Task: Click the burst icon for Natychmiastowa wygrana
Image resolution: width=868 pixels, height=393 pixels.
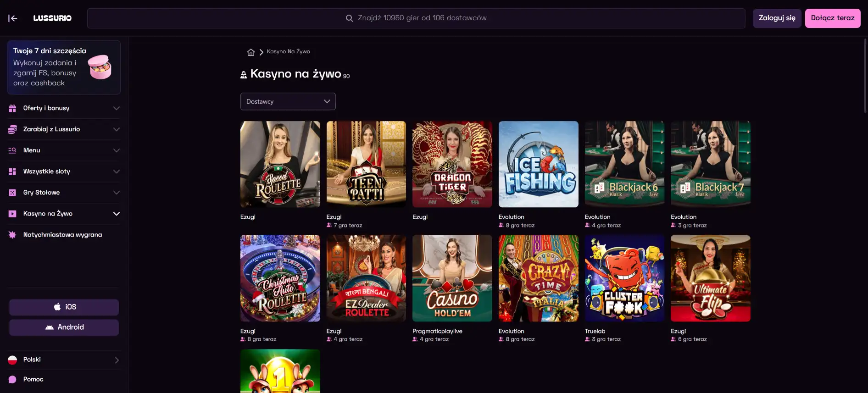Action: pos(12,235)
